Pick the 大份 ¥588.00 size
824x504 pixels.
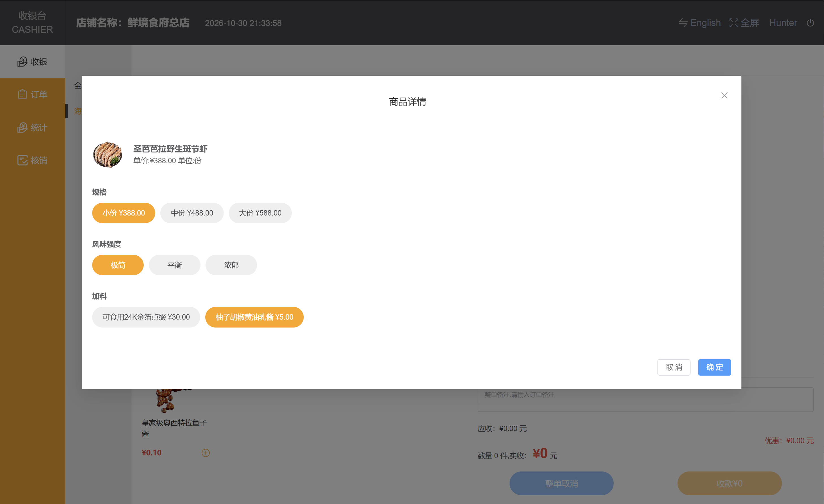click(260, 213)
